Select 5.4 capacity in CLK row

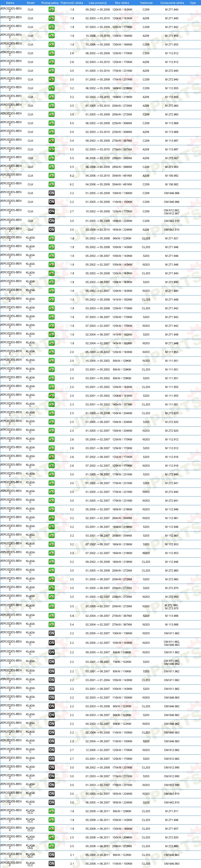[72, 141]
